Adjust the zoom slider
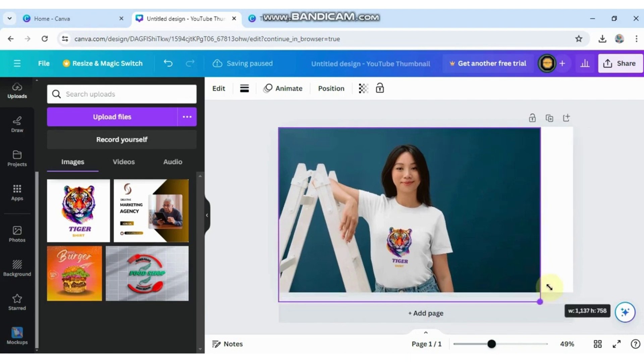 (491, 344)
